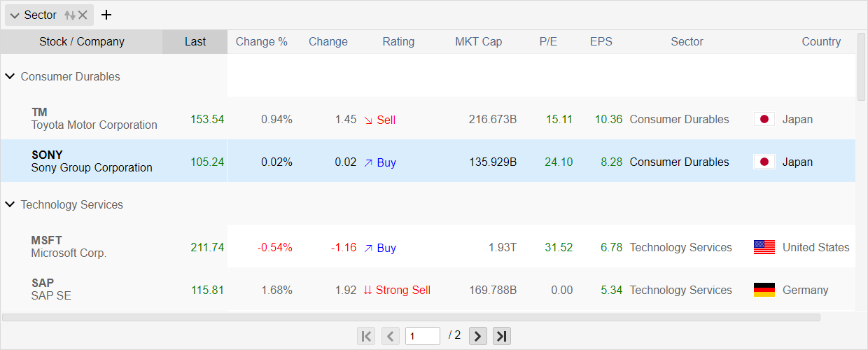Click the -0.54% change value
The height and width of the screenshot is (350, 868).
coord(275,247)
